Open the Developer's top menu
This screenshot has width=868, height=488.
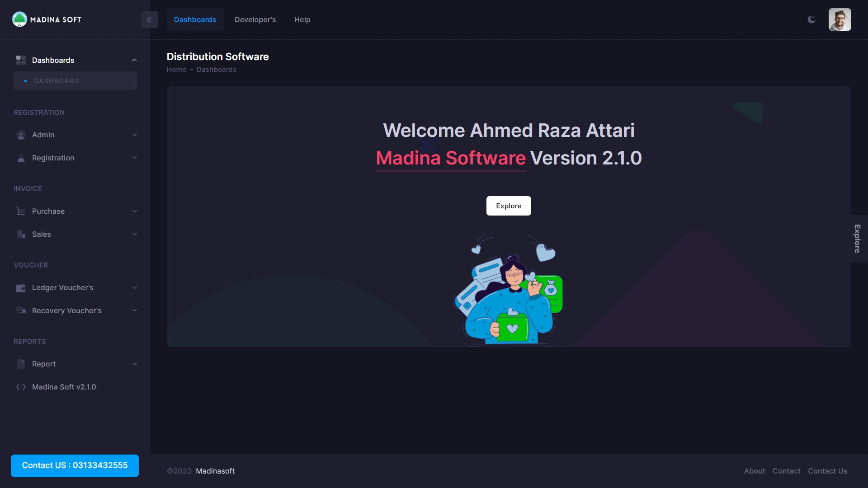tap(255, 19)
